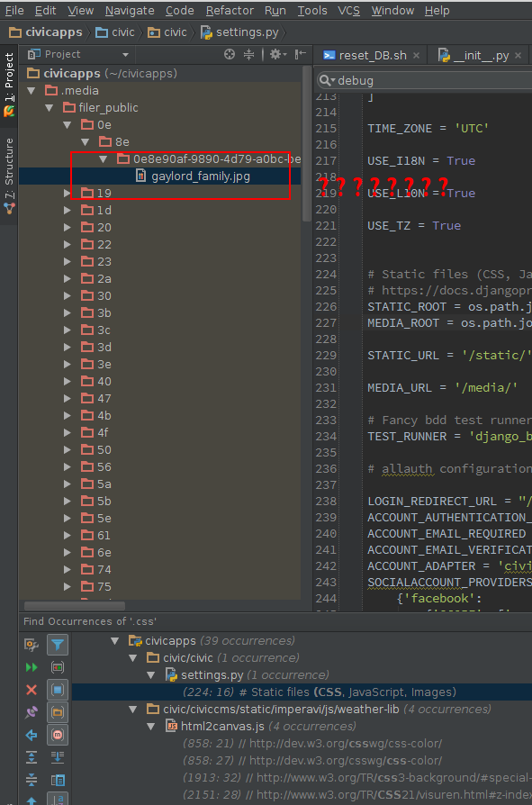This screenshot has width=532, height=805.
Task: Collapse the 8e folder
Action: click(x=86, y=141)
